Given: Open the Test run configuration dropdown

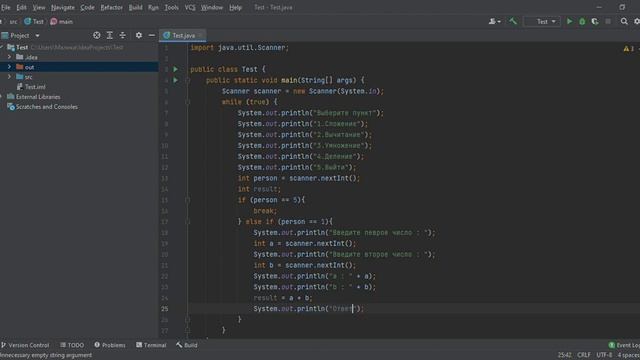Looking at the screenshot, I should tap(542, 21).
